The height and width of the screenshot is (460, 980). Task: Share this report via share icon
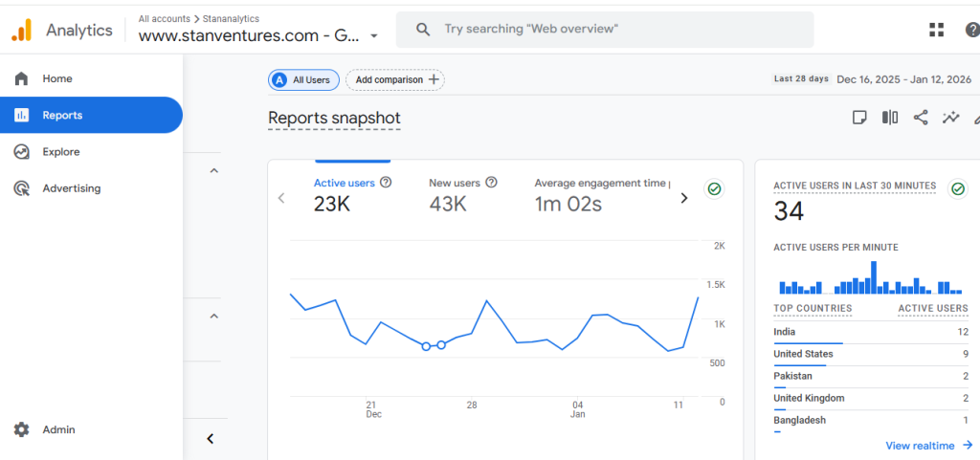pos(921,118)
